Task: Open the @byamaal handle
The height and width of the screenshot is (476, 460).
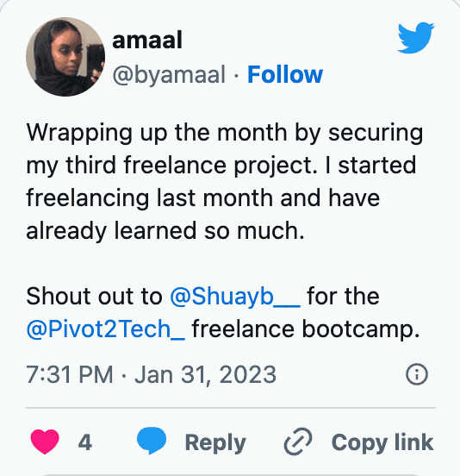Action: (169, 74)
